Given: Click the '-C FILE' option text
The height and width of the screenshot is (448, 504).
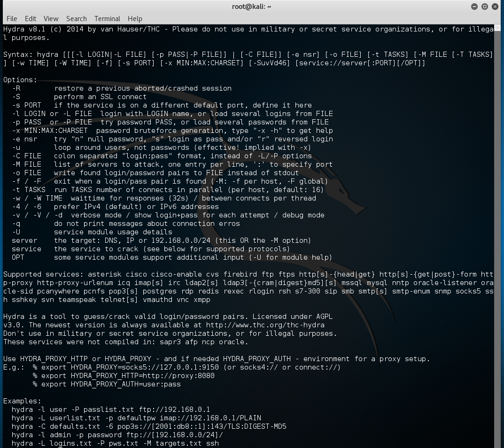Looking at the screenshot, I should [x=27, y=156].
